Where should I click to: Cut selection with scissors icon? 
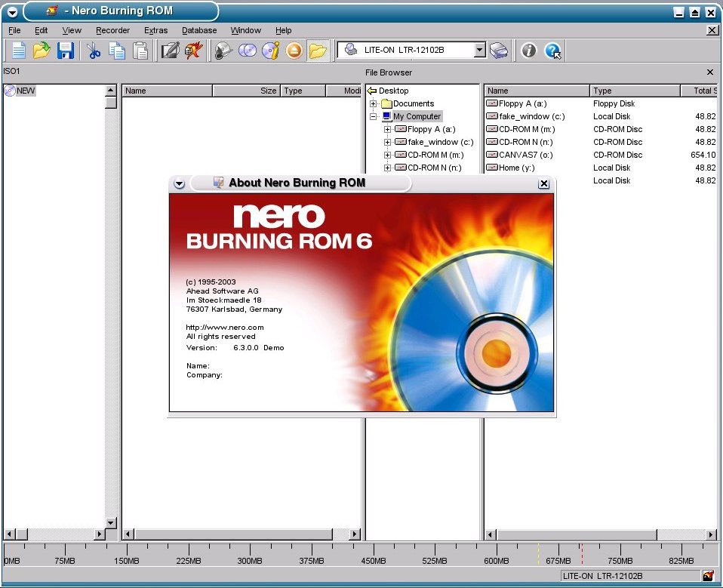point(94,51)
